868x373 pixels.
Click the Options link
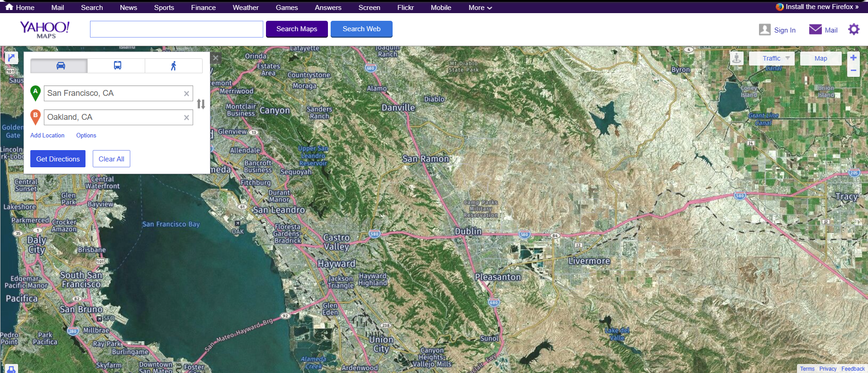[86, 135]
